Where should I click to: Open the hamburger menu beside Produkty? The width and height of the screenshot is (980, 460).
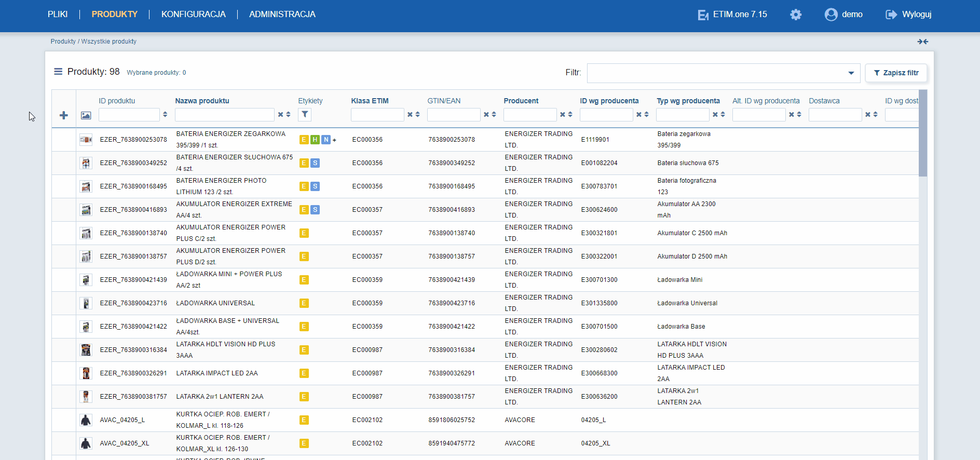[x=58, y=72]
